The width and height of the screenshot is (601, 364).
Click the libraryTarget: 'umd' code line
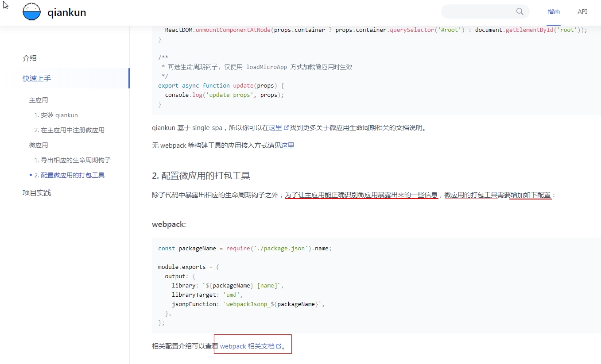208,295
